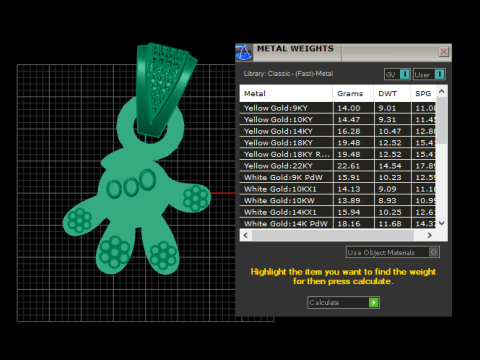Click the Metal Weights flask icon

tap(244, 52)
